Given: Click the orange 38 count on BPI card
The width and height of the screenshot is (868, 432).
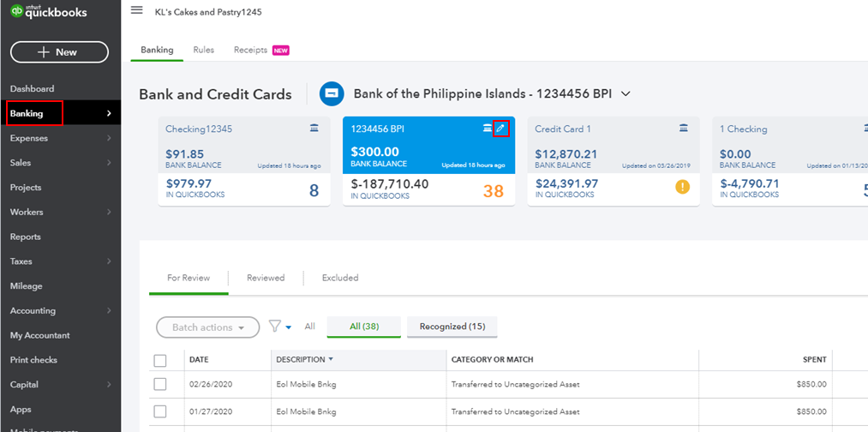Looking at the screenshot, I should (x=494, y=191).
